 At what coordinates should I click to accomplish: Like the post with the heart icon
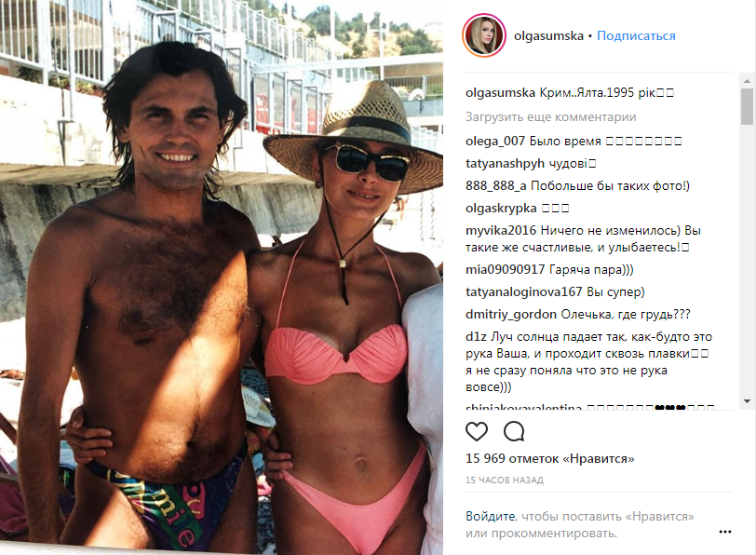477,431
